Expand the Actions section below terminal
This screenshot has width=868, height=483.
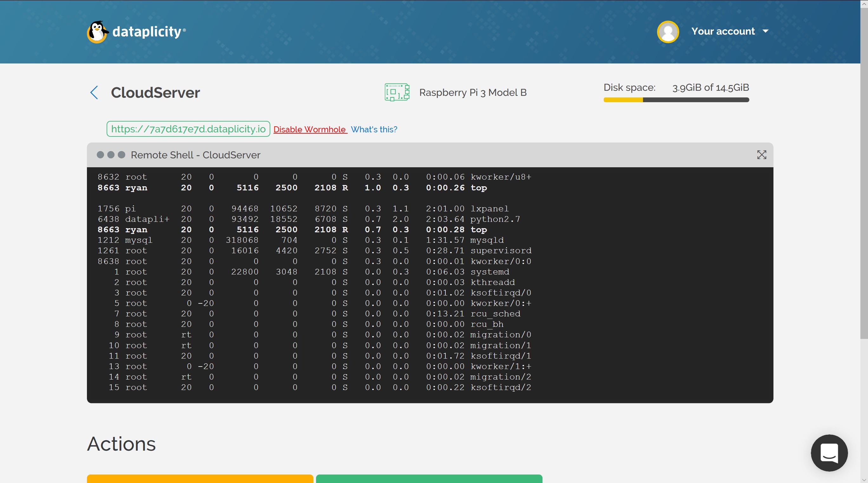pyautogui.click(x=122, y=444)
